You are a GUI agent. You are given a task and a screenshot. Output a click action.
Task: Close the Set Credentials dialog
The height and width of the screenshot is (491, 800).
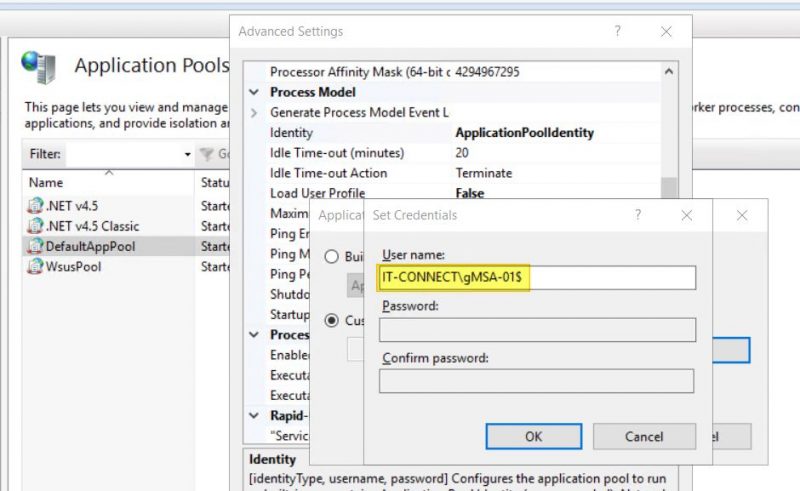tap(687, 215)
